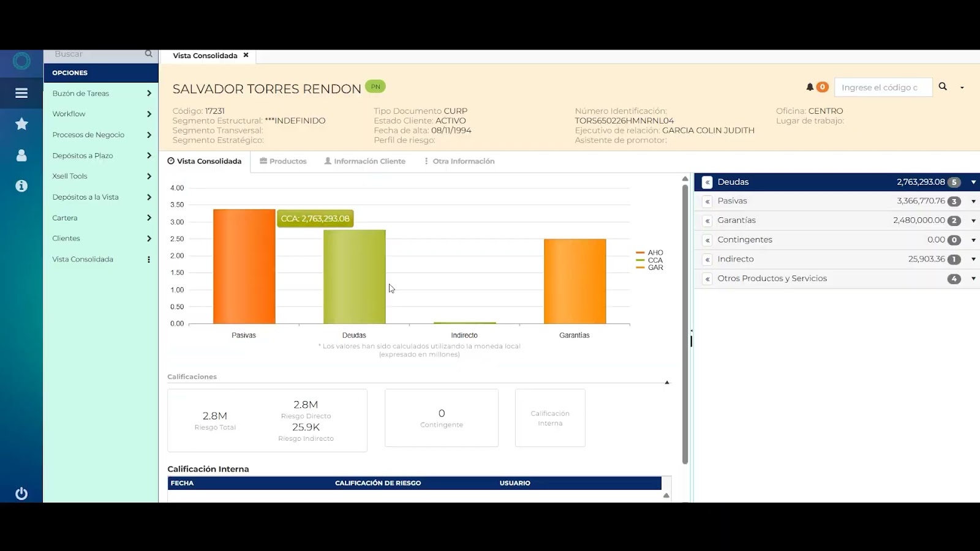
Task: Switch to Información Cliente tab
Action: [x=364, y=162]
